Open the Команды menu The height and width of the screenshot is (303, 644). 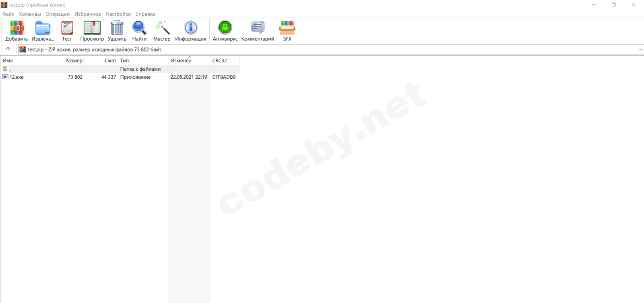(x=30, y=14)
